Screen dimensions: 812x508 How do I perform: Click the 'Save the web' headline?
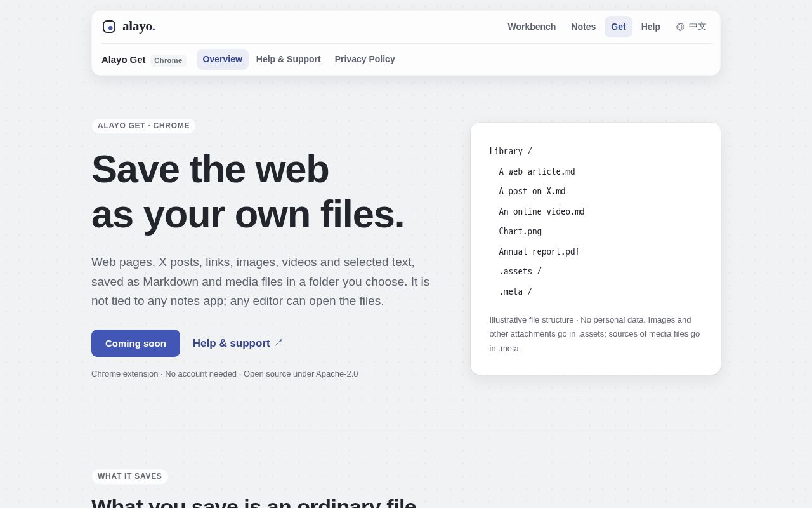coord(210,169)
